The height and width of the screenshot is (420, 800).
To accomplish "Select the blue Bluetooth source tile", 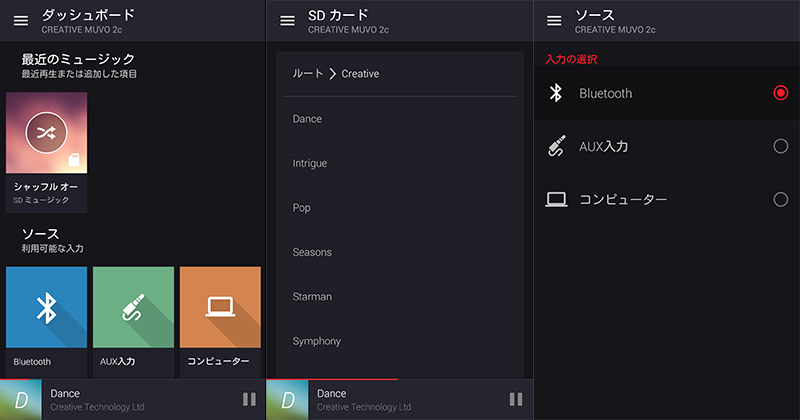I will pos(46,307).
